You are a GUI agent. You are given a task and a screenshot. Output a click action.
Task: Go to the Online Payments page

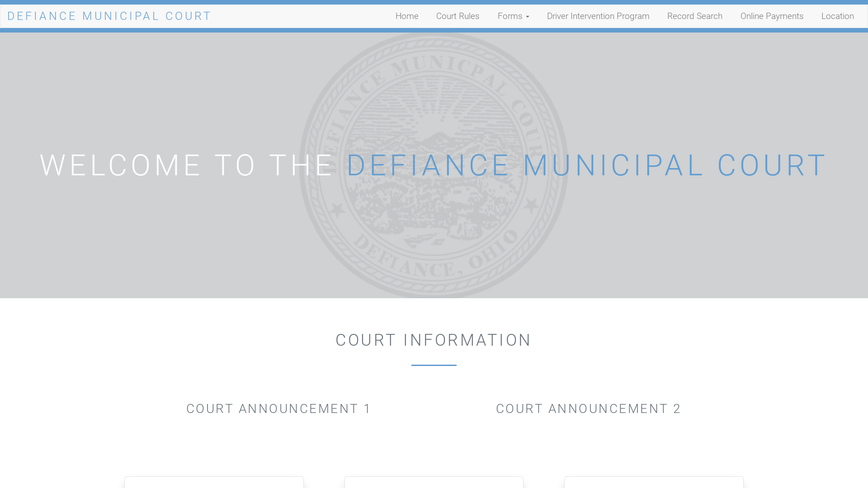pos(772,16)
